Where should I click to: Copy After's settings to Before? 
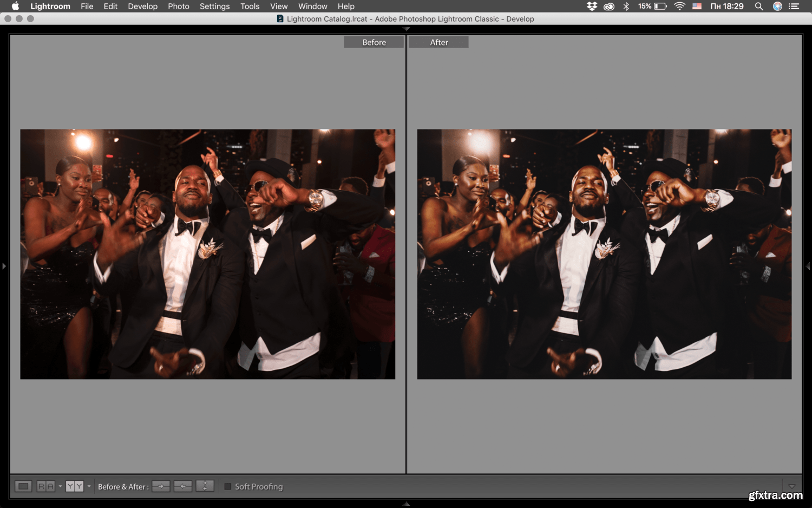click(x=183, y=486)
